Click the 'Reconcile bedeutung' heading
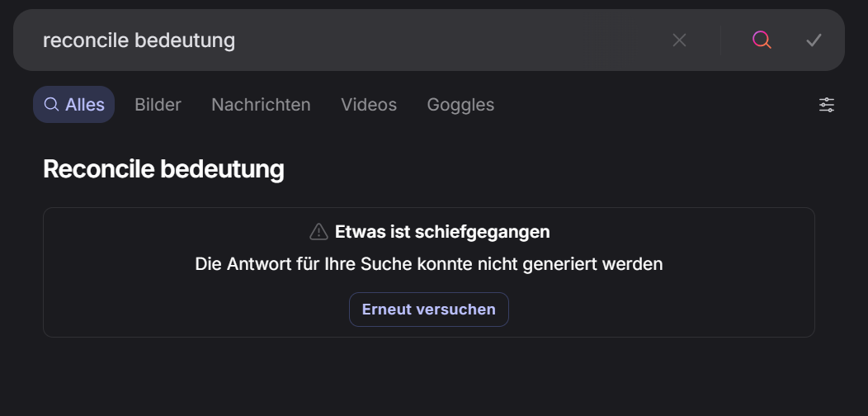 163,169
